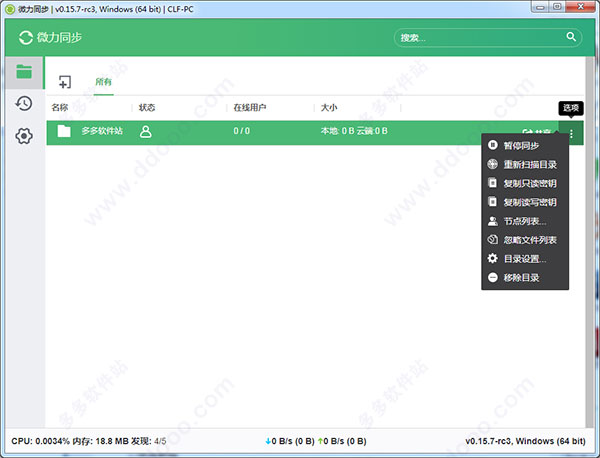Image resolution: width=600 pixels, height=458 pixels.
Task: Click the vertical scrollbar on right
Action: pos(590,242)
